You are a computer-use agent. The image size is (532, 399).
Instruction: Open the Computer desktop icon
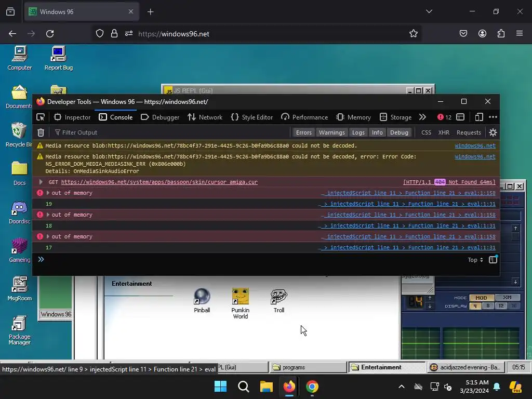[x=19, y=58]
